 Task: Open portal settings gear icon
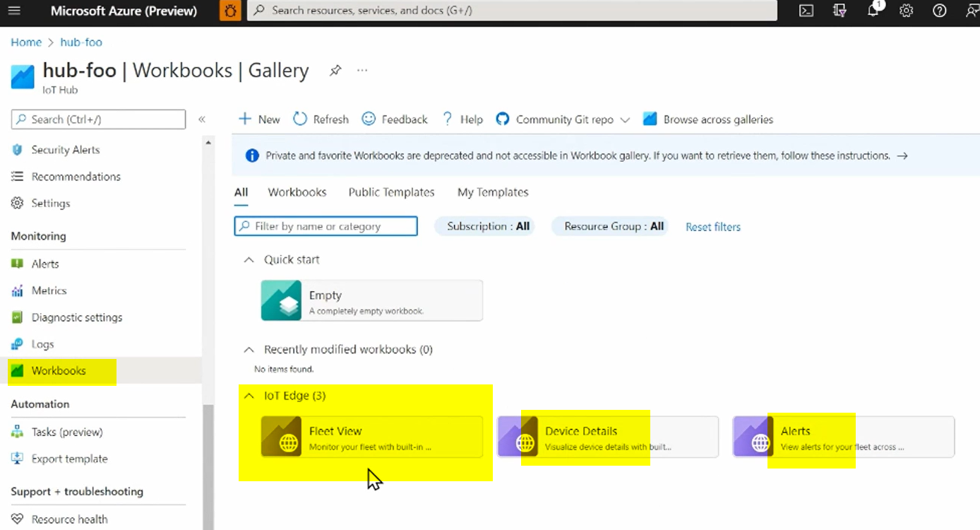point(907,11)
